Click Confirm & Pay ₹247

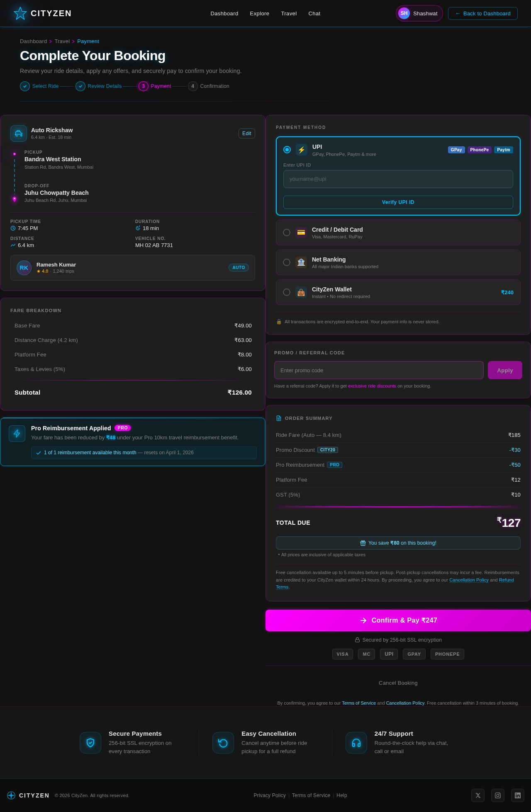coord(398,621)
